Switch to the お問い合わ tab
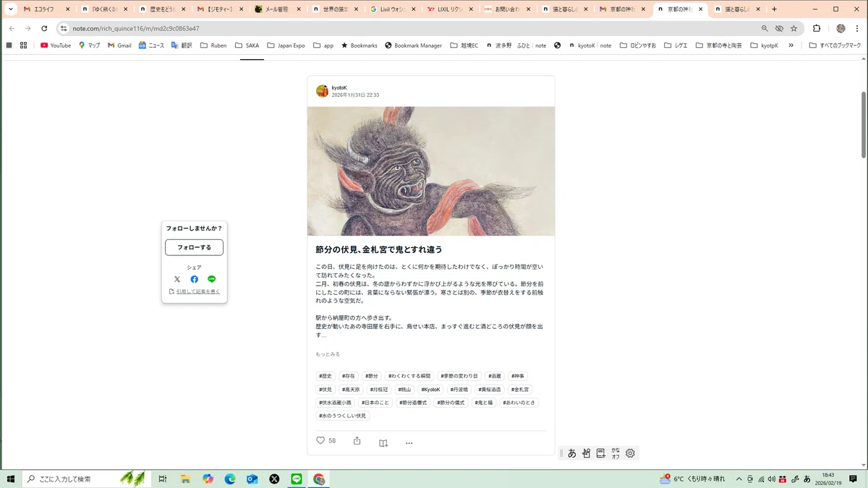 pos(506,9)
